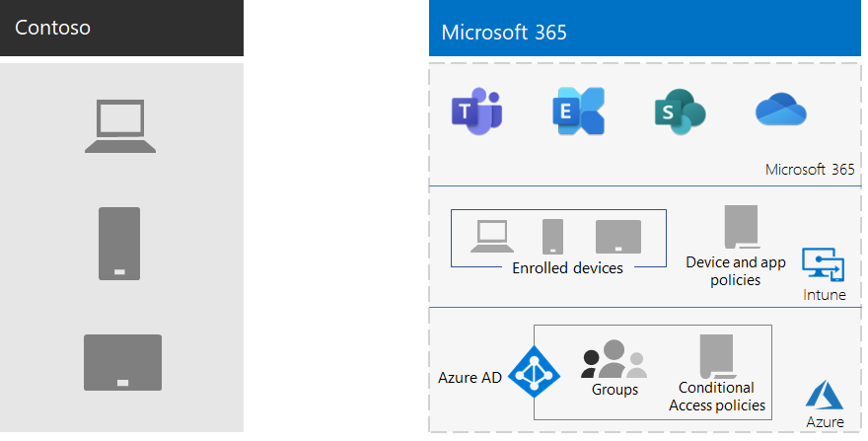Select the Exchange icon

(x=578, y=110)
